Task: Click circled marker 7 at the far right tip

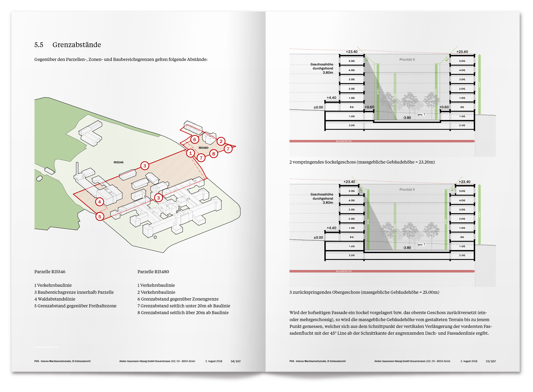Action: tap(228, 149)
